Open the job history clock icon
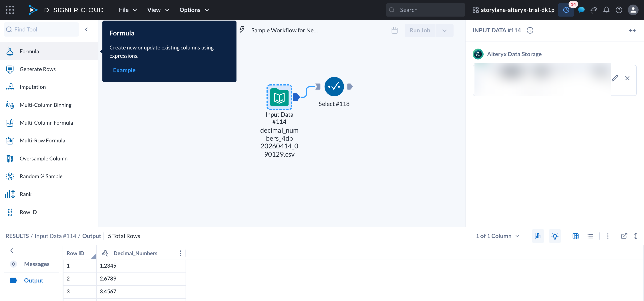 click(x=566, y=10)
